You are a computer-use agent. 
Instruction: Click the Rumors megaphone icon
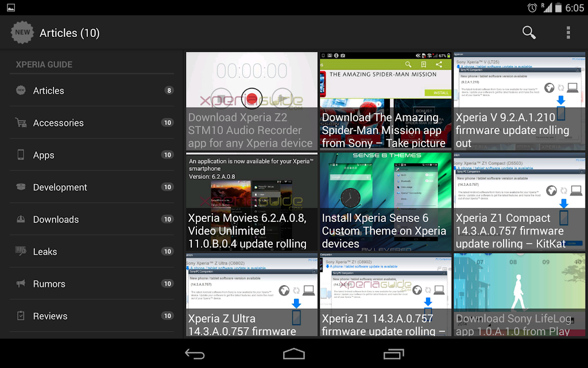[21, 283]
